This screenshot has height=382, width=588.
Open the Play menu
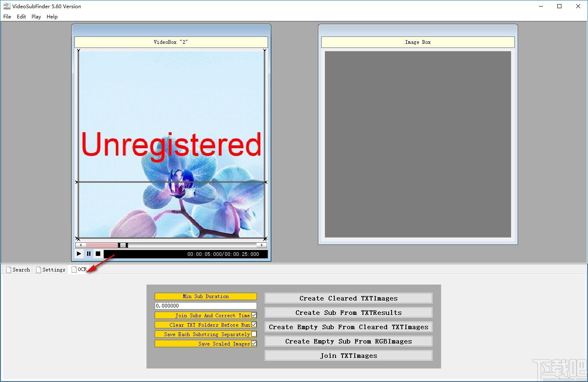point(36,17)
